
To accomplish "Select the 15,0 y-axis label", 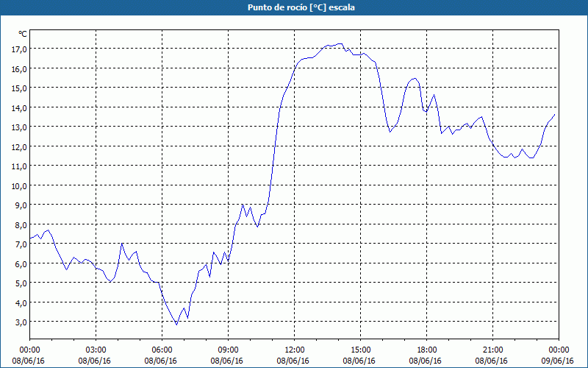I will 18,88.
